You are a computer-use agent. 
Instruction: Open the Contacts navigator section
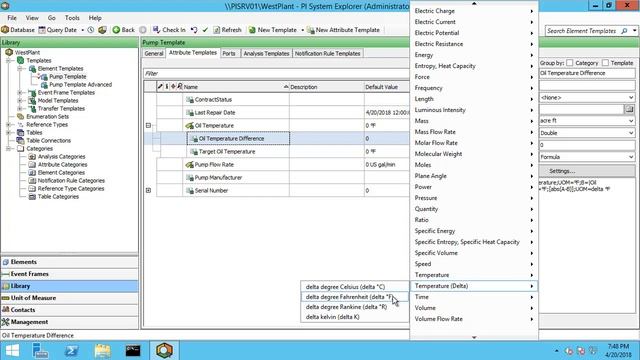[69, 310]
